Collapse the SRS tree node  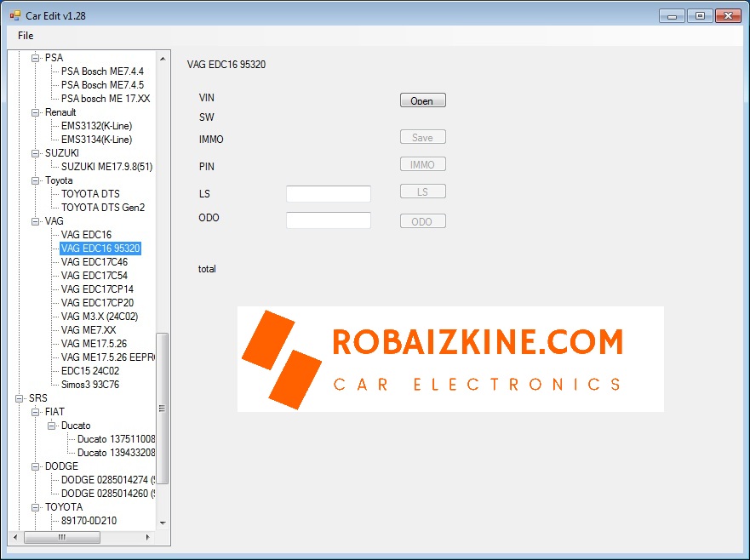(x=20, y=398)
